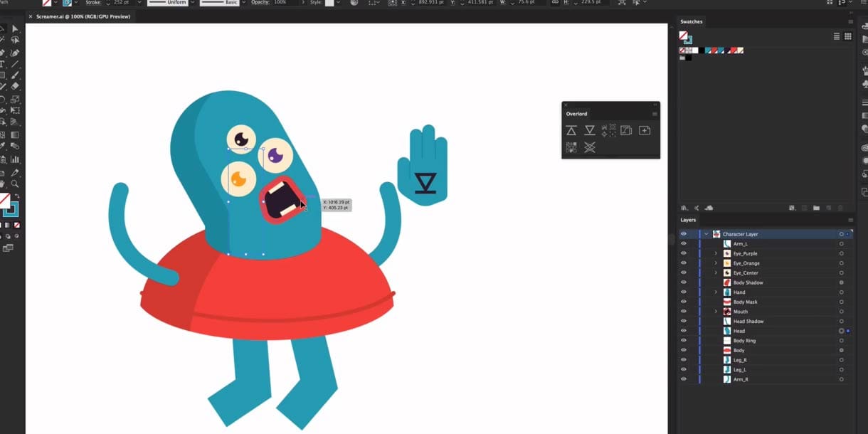Click the Stroke link to open Stroke panel
Viewport: 868px width, 434px height.
[92, 3]
